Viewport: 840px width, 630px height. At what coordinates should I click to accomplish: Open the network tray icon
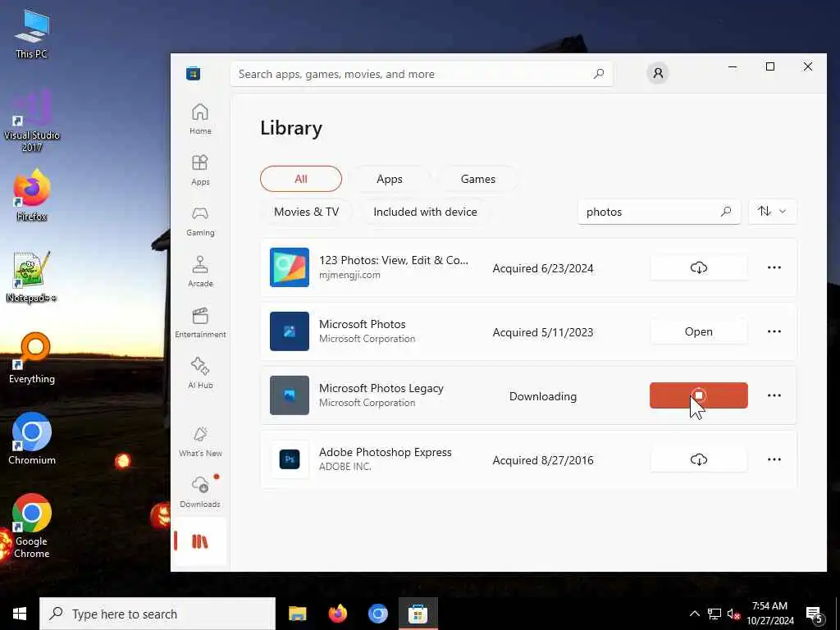714,614
